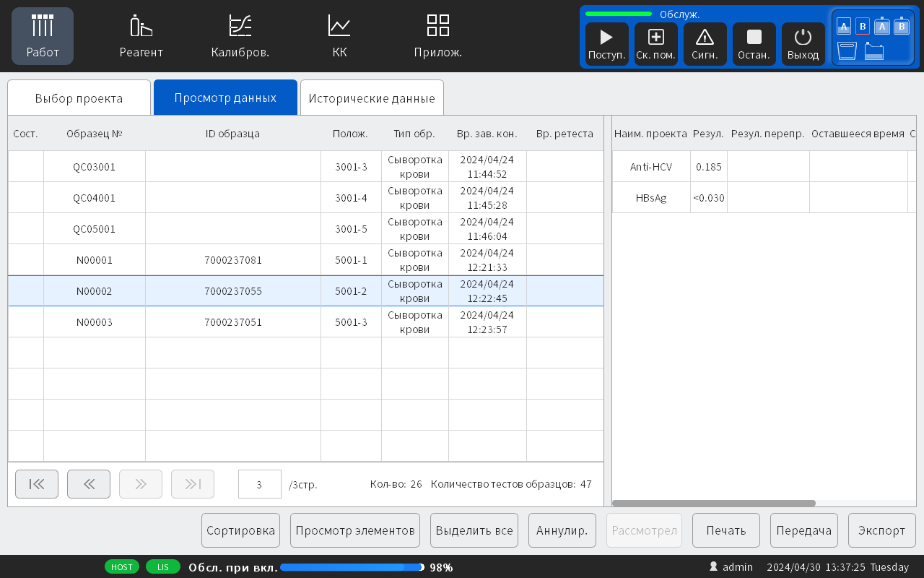The image size is (924, 578).
Task: Click the Рассмотрел button
Action: [645, 530]
